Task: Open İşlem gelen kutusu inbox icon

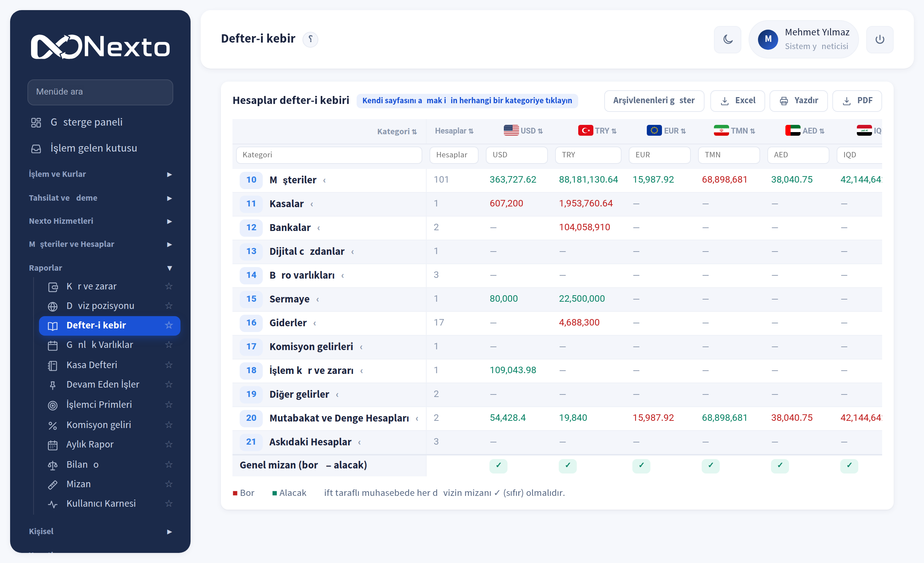Action: (x=36, y=148)
